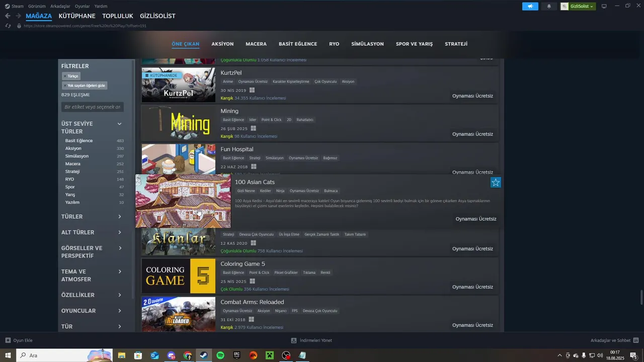The width and height of the screenshot is (644, 362).
Task: Open the friends chat icon at bottom right
Action: point(636,340)
